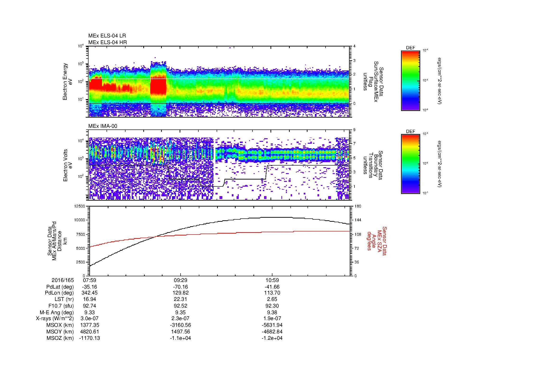
Task: Click the MSOX value -5631.94
Action: (272, 325)
